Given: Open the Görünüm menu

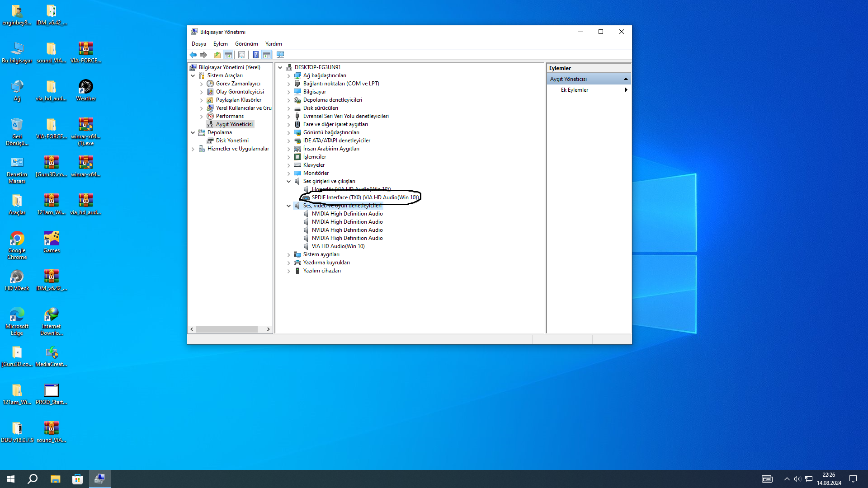Looking at the screenshot, I should click(x=246, y=44).
